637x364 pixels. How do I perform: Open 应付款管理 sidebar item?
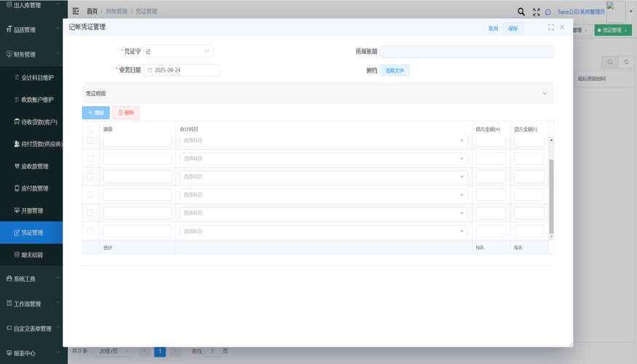click(31, 188)
